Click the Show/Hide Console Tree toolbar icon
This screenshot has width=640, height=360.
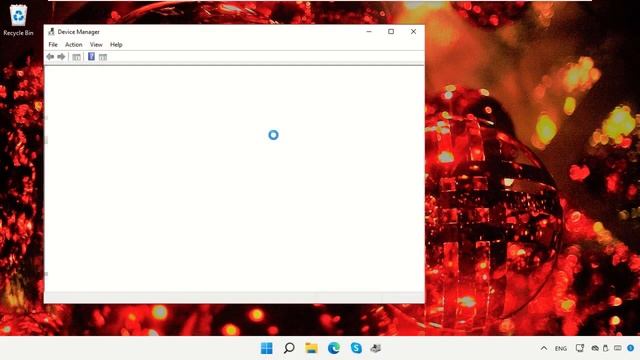pos(76,57)
